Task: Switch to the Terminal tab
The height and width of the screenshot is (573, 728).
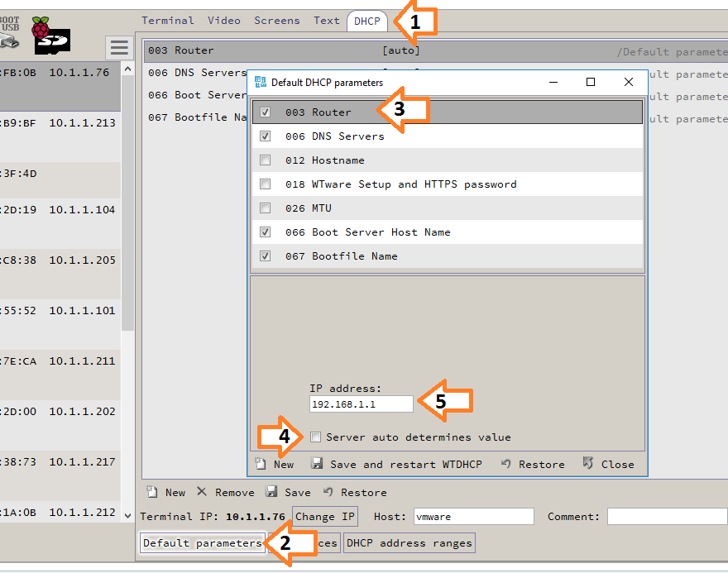Action: 167,21
